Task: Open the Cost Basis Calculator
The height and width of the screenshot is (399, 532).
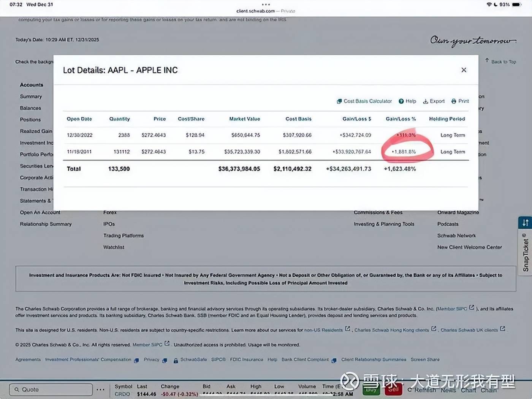Action: (x=364, y=101)
